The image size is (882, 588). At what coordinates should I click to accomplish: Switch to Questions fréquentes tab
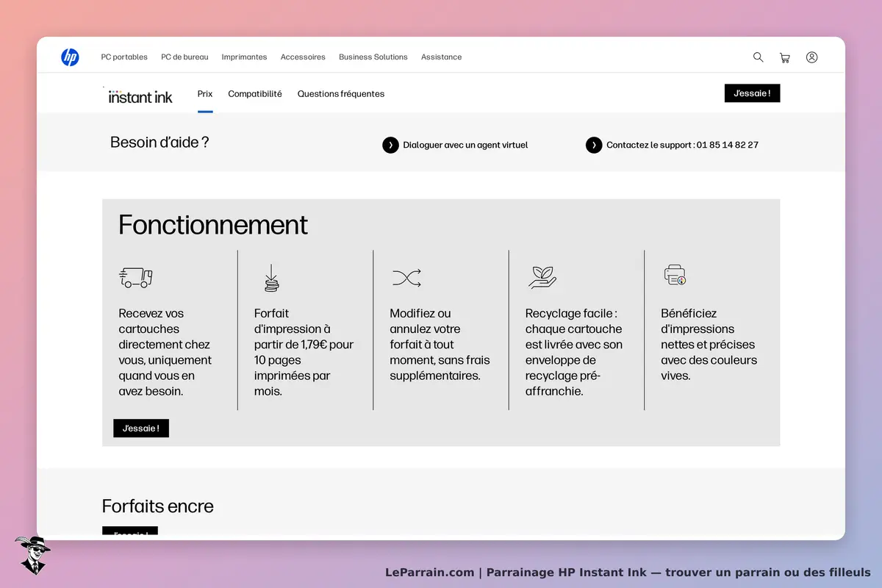(341, 94)
